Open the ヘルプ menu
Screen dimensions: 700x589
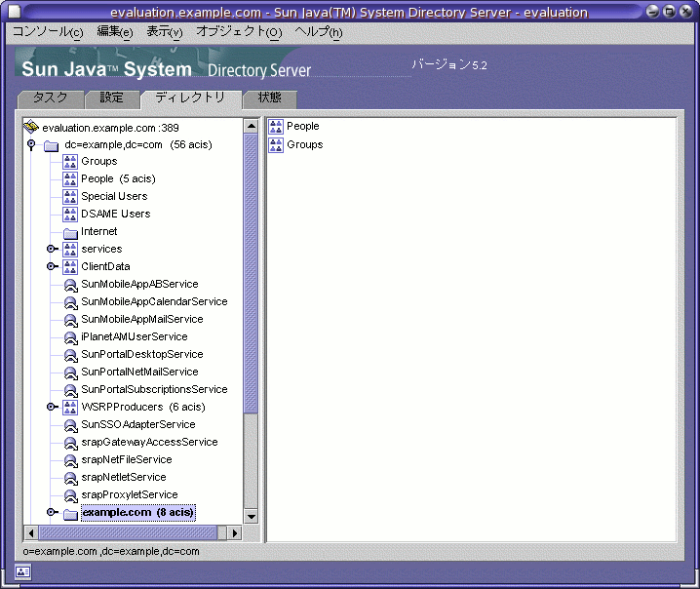(x=319, y=32)
